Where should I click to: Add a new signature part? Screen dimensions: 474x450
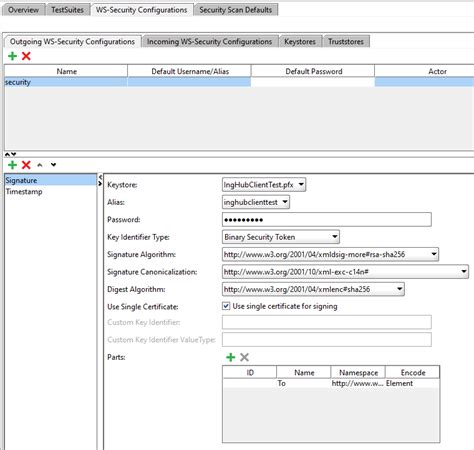[x=230, y=357]
